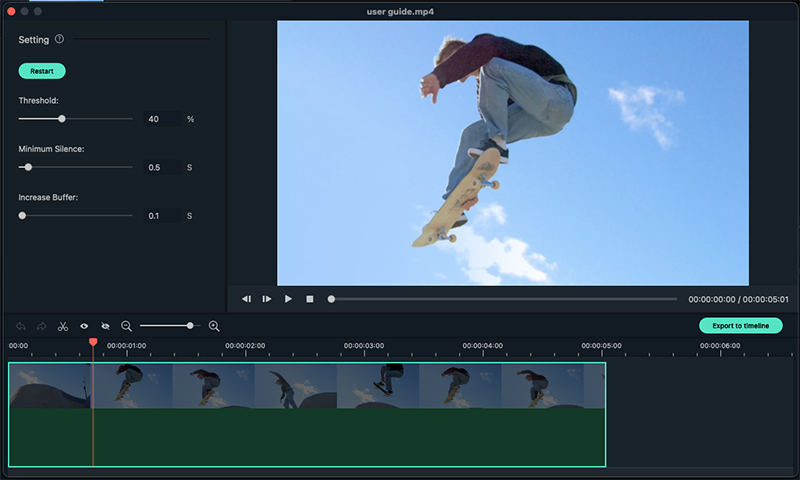Screen dimensions: 800x480
Task: Click the Threshold slider handle
Action: (x=62, y=118)
